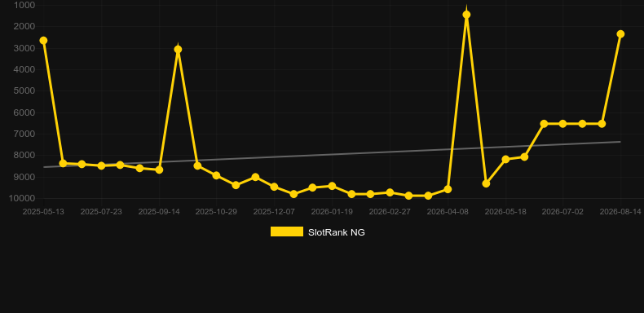Click the 6000 y-axis label
The image size is (644, 313).
point(24,112)
